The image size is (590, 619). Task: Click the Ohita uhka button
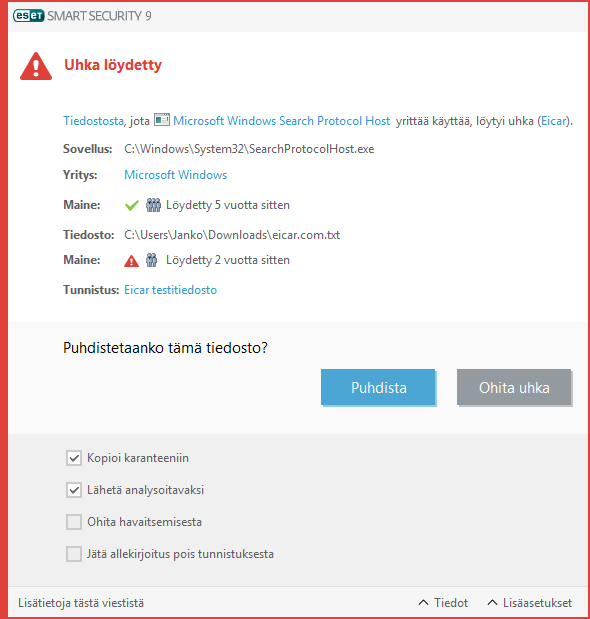(514, 387)
